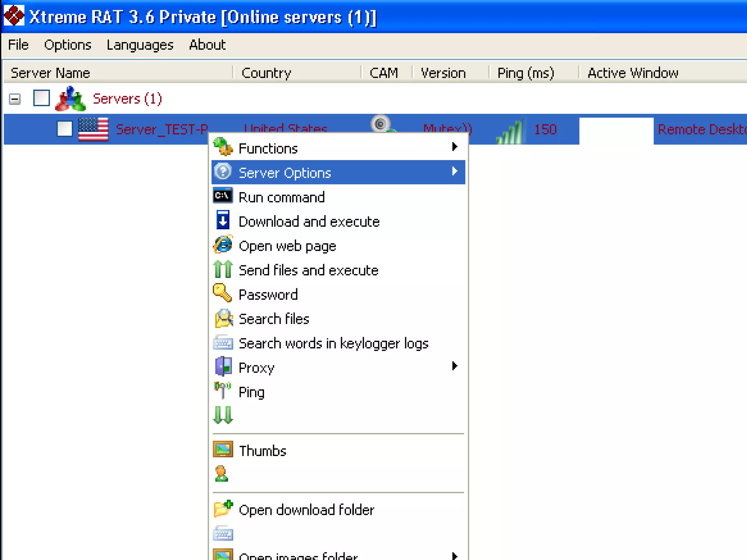The image size is (747, 560).
Task: Click the Run command console icon
Action: coord(222,196)
